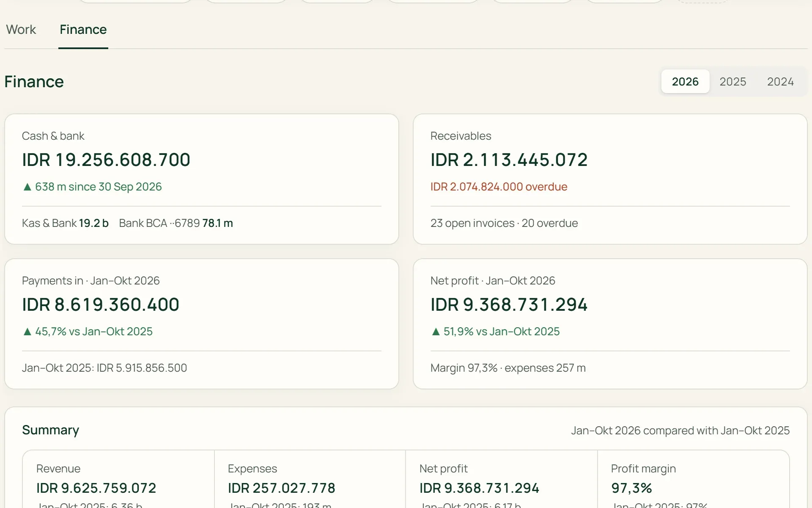Click 'Payments in · Jan–Okt 2026' card label
Screen dimensions: 812x508
91,281
